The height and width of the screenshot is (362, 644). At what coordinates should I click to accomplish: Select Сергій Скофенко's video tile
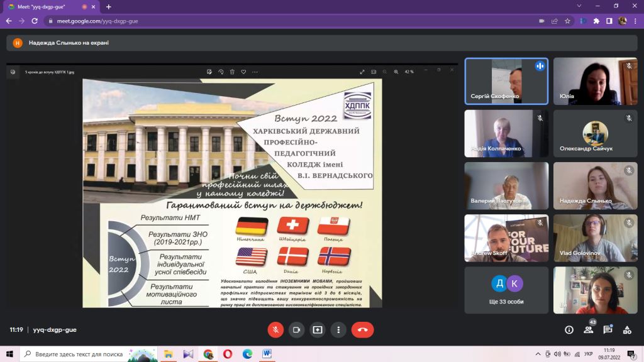(x=506, y=81)
